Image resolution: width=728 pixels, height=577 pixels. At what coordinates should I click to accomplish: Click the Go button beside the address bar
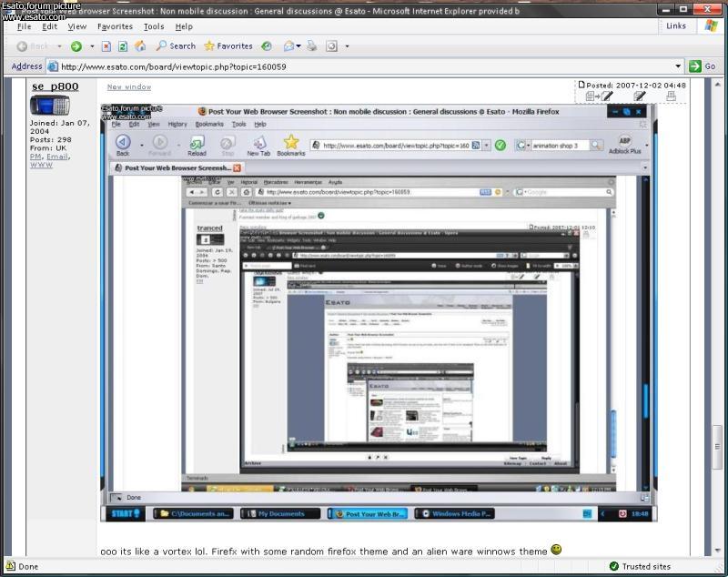tap(702, 66)
